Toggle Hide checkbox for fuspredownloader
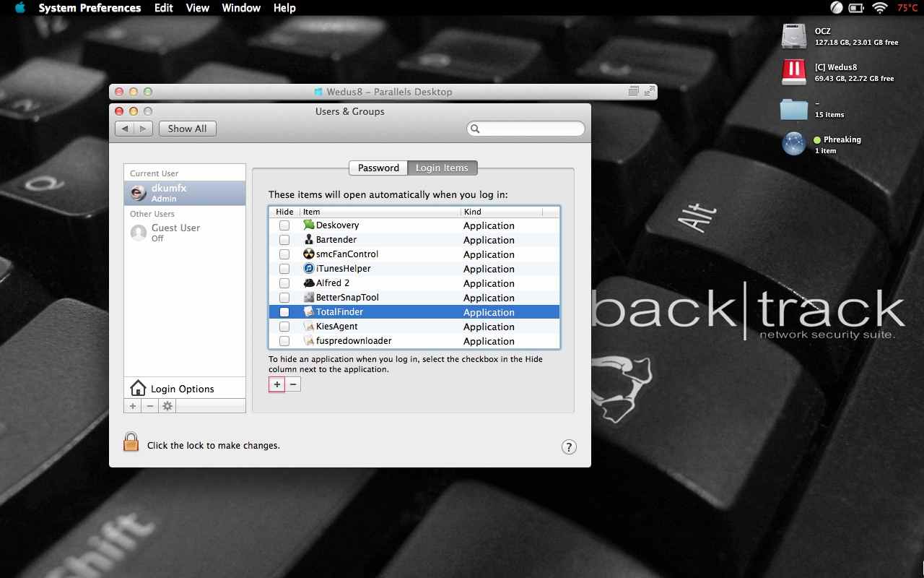This screenshot has width=924, height=578. coord(284,341)
